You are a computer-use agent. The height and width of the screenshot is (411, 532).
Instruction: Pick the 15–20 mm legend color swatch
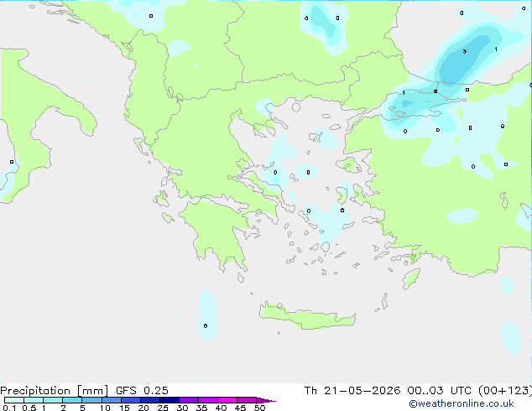[x=131, y=400]
